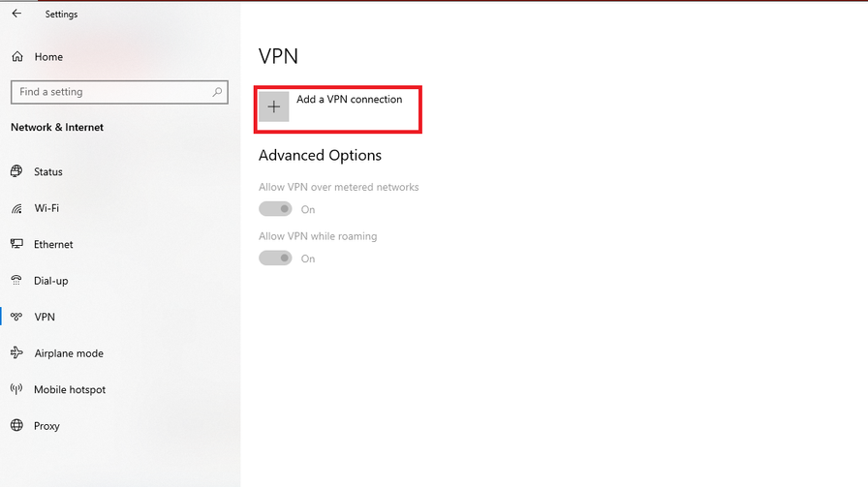Click the Dial-up icon in sidebar
This screenshot has height=487, width=868.
pos(16,281)
